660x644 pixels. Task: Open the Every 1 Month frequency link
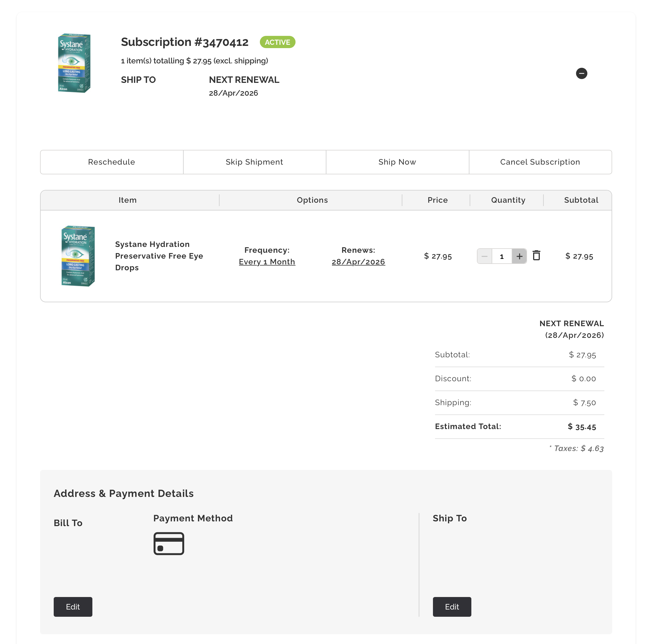pos(267,262)
